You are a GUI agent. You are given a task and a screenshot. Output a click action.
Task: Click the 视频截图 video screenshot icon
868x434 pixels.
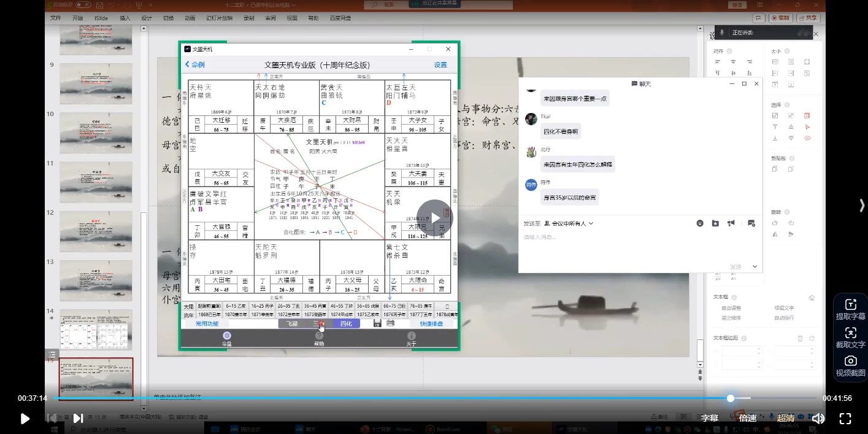coord(850,366)
